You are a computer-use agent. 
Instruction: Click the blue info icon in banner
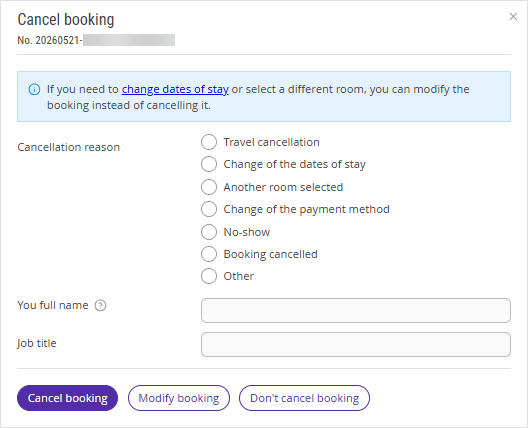(34, 90)
